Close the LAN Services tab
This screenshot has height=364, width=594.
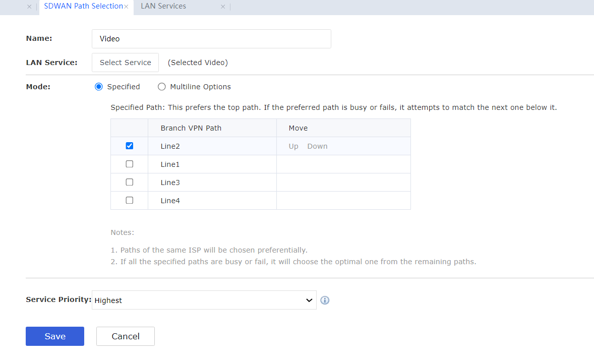point(223,7)
